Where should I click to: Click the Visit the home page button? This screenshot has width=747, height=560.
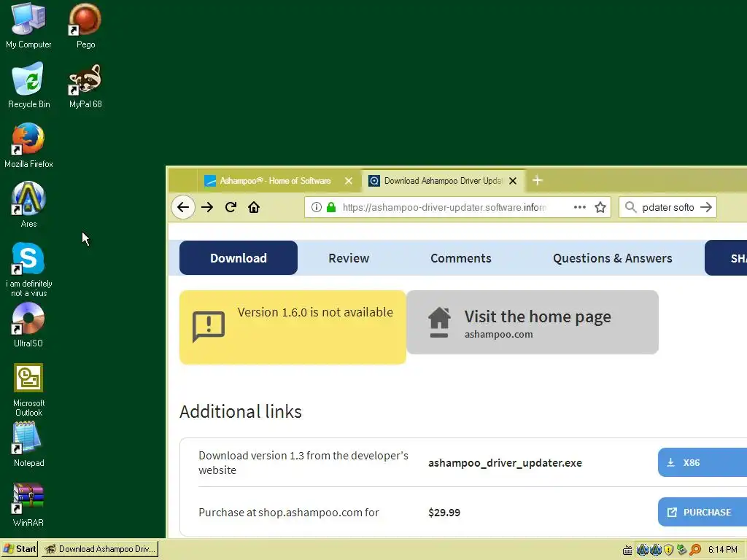(533, 322)
